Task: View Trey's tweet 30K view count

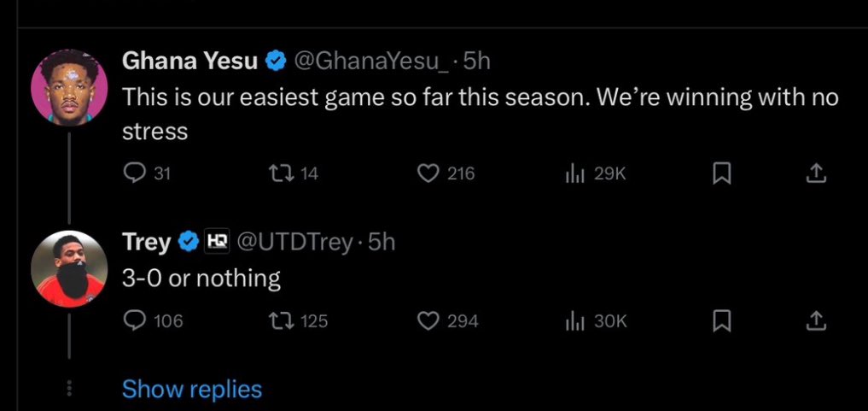Action: pyautogui.click(x=596, y=320)
